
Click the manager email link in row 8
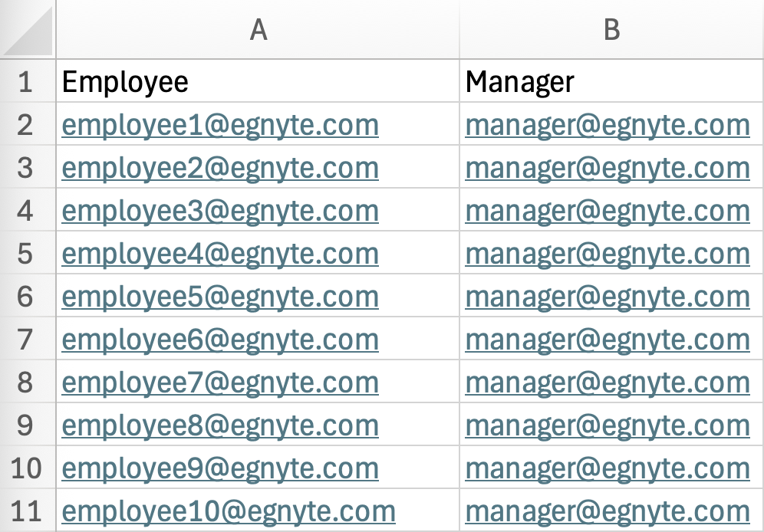pos(607,383)
